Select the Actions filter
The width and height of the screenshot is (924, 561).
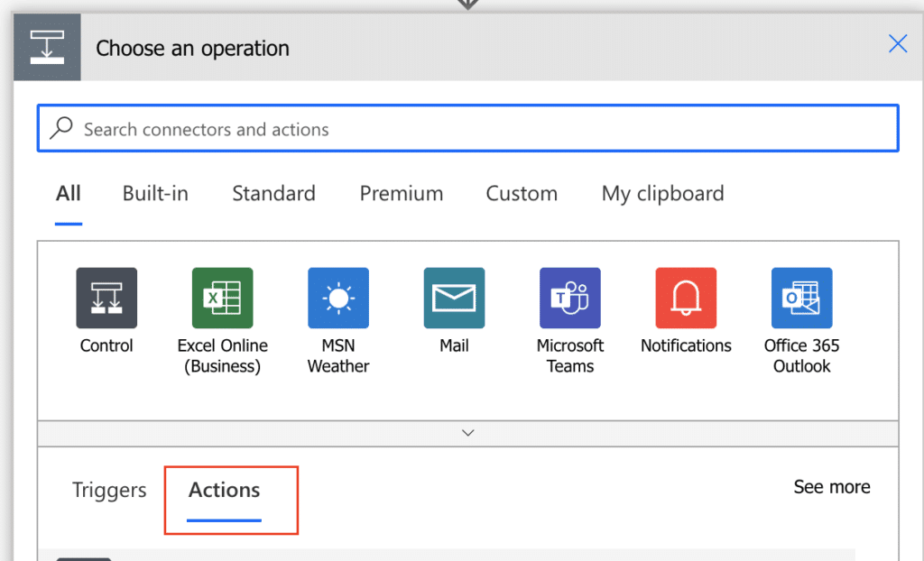point(222,490)
